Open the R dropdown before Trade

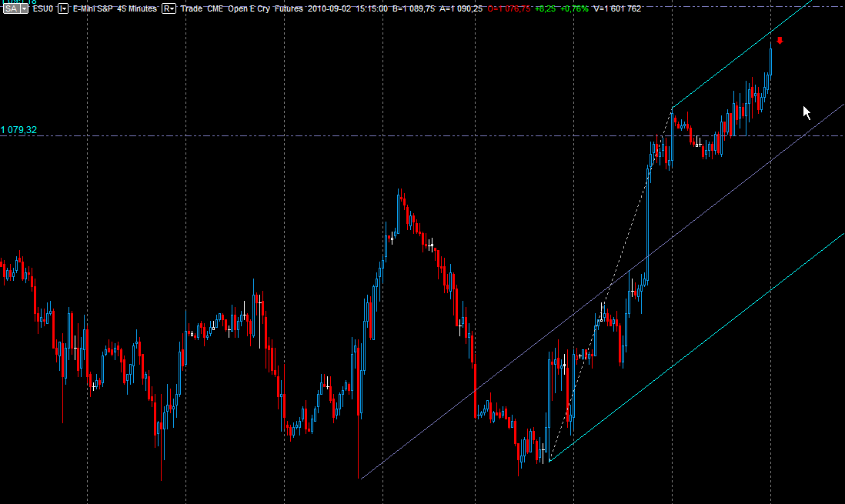point(169,8)
